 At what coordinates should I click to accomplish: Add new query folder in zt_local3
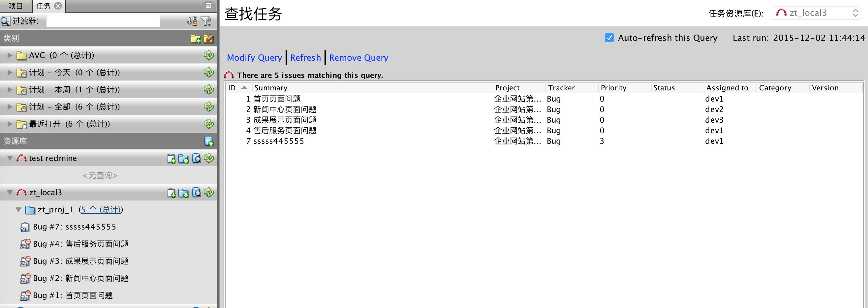[x=183, y=193]
